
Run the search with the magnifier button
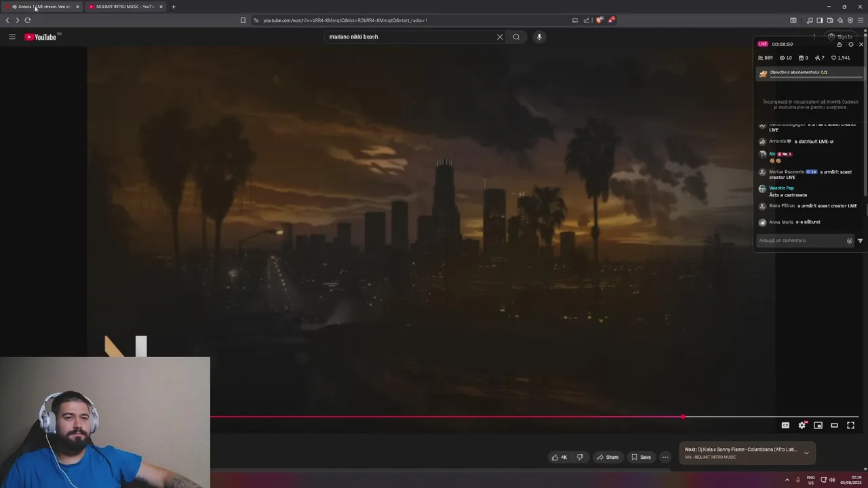pos(516,37)
